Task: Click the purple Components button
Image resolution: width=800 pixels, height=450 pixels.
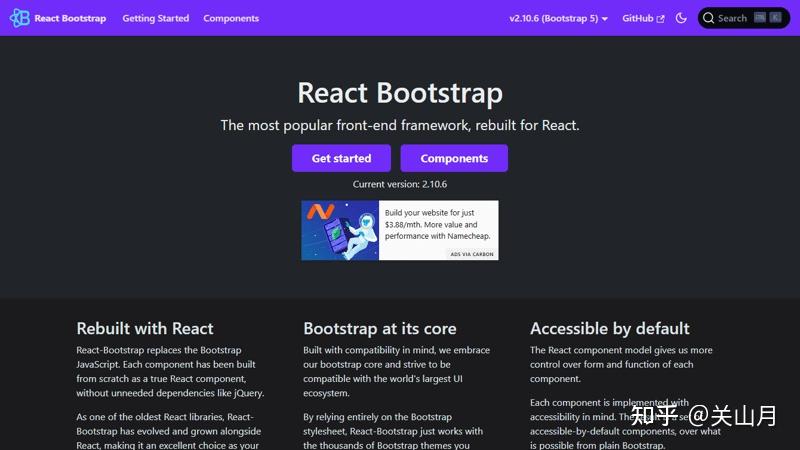Action: click(454, 158)
